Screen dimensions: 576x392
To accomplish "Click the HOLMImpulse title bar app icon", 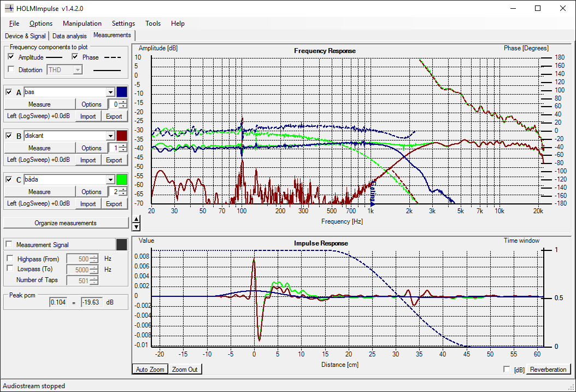I will [x=9, y=8].
